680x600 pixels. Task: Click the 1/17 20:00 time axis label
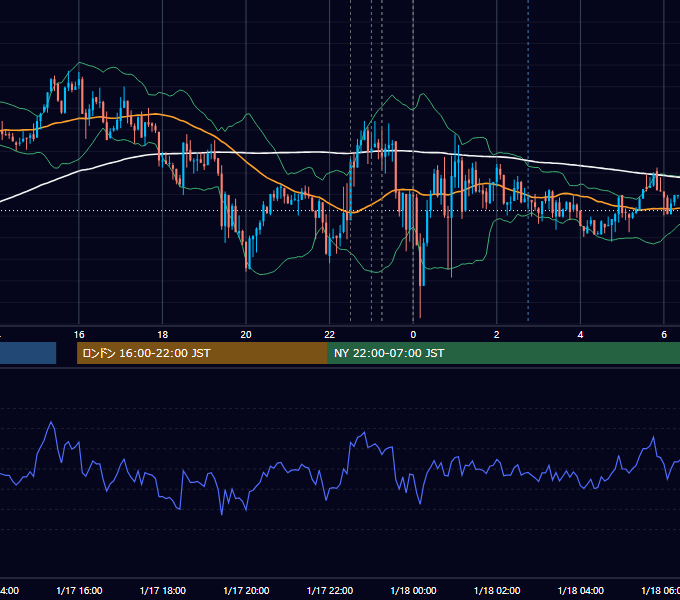point(246,590)
